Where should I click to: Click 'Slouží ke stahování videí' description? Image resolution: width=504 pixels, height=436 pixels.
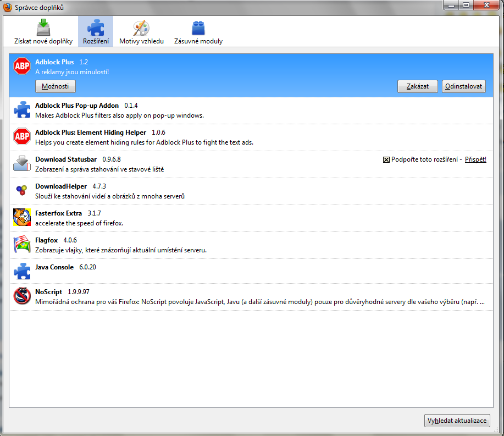click(110, 196)
